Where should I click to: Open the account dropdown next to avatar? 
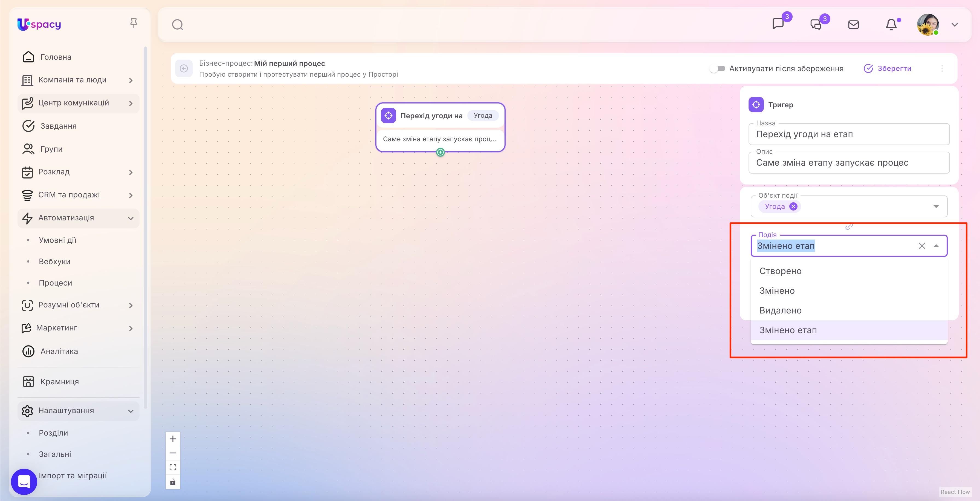tap(955, 24)
